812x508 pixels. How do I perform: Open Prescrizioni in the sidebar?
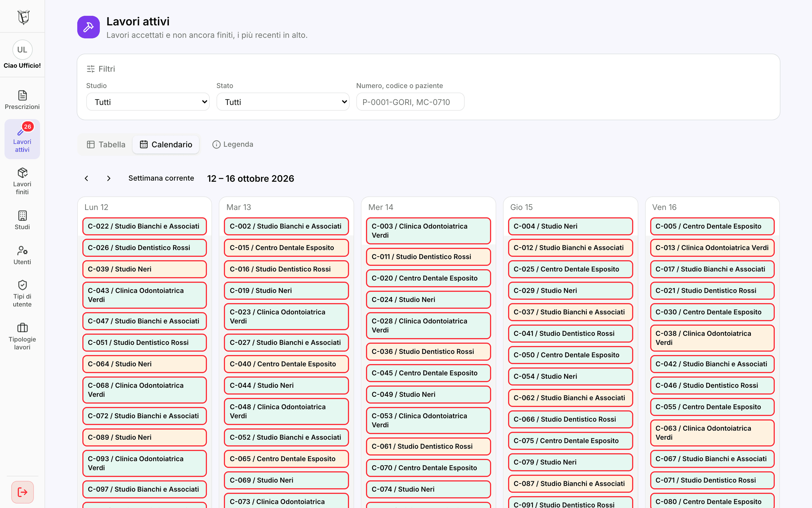[x=22, y=100]
